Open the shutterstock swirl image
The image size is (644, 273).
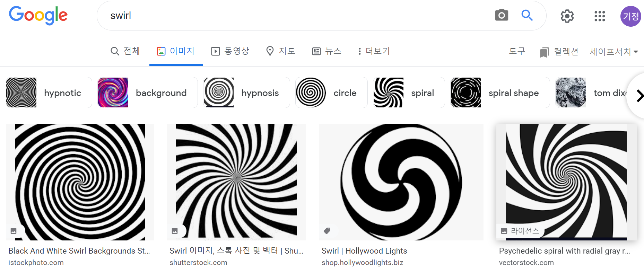236,182
